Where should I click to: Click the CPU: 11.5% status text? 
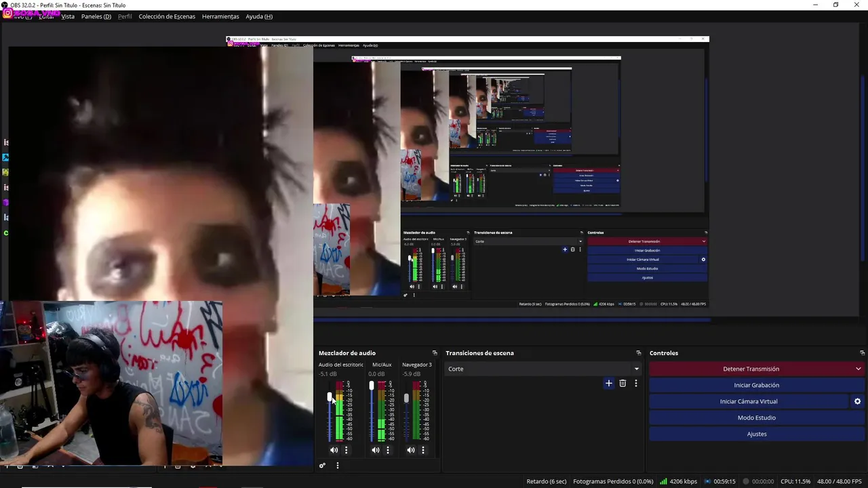pyautogui.click(x=795, y=481)
